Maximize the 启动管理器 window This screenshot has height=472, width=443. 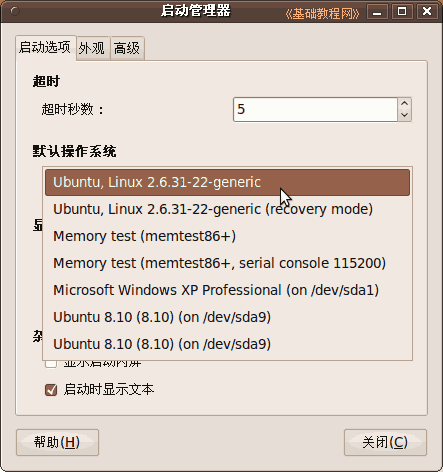click(402, 12)
